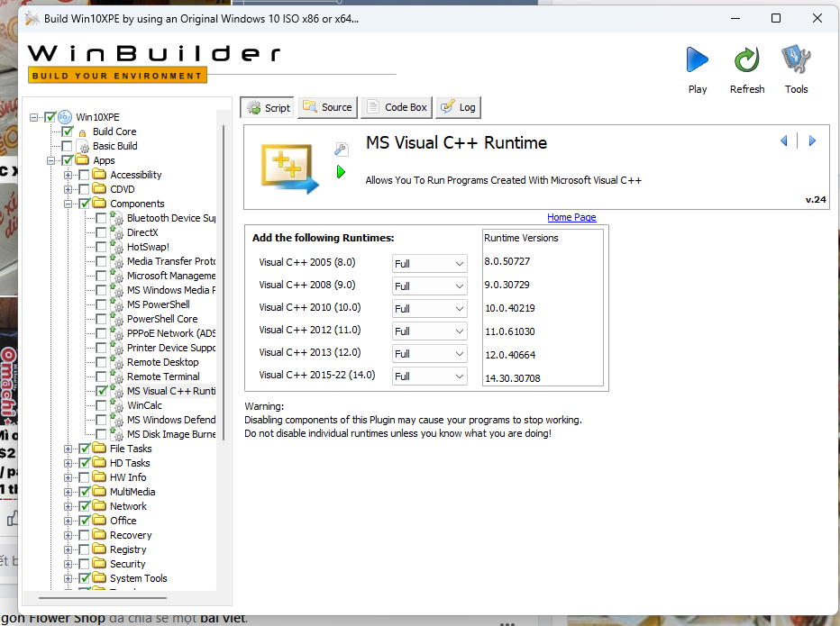The image size is (840, 626).
Task: Click the MS PowerShell script icon
Action: (117, 304)
